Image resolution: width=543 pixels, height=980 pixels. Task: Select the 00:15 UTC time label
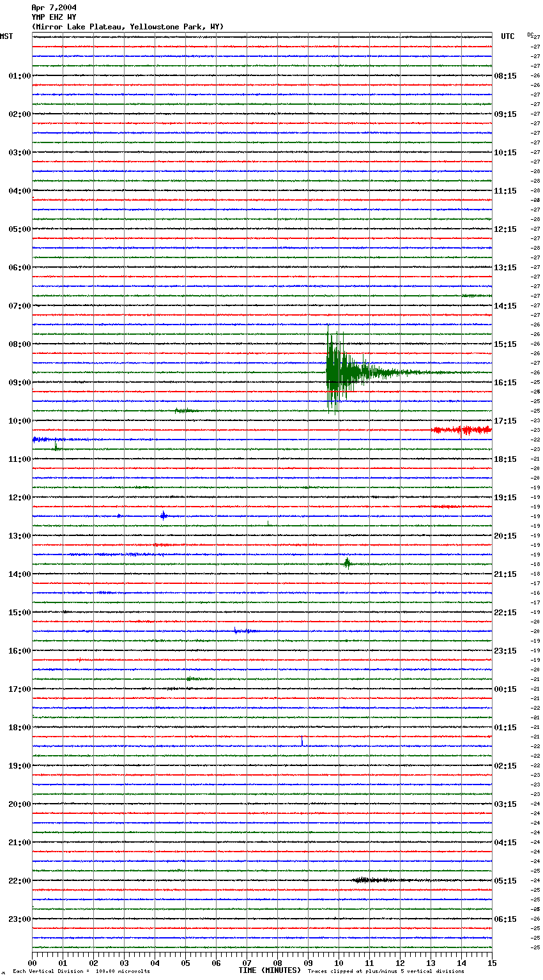pos(505,689)
